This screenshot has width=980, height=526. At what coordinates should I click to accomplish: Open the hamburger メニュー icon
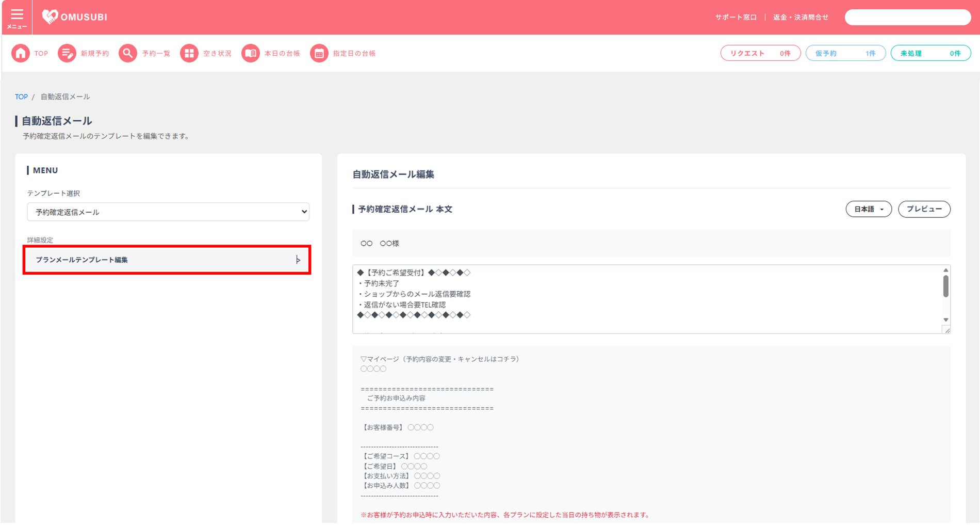(x=17, y=18)
